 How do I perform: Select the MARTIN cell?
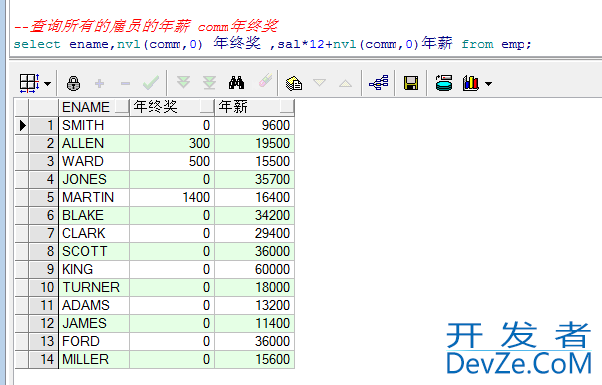point(94,197)
